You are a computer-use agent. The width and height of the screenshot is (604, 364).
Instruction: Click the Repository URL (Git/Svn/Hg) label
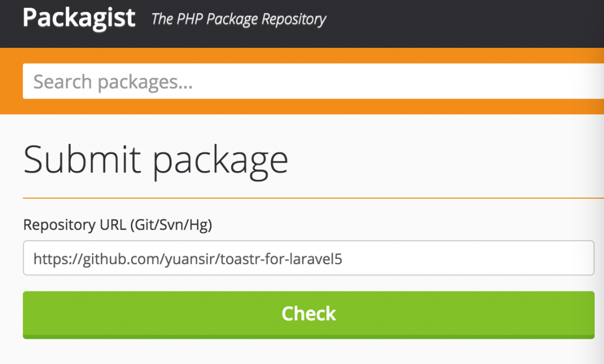[117, 225]
